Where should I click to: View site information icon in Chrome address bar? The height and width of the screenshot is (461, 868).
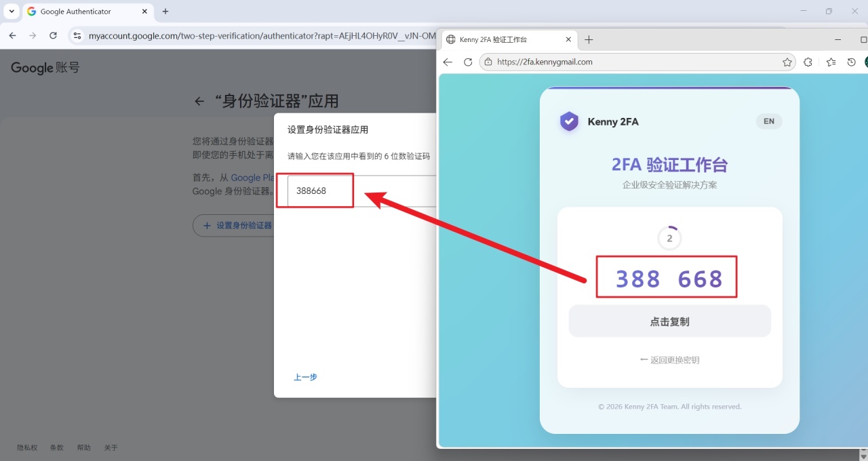(77, 35)
